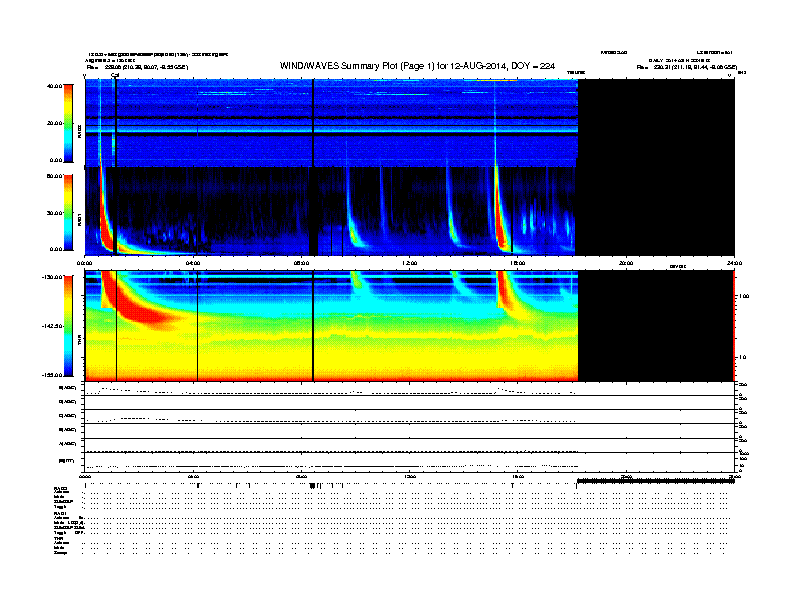The image size is (792, 612).
Task: Select the -155.00 label on TNR color scale
Action: click(52, 375)
